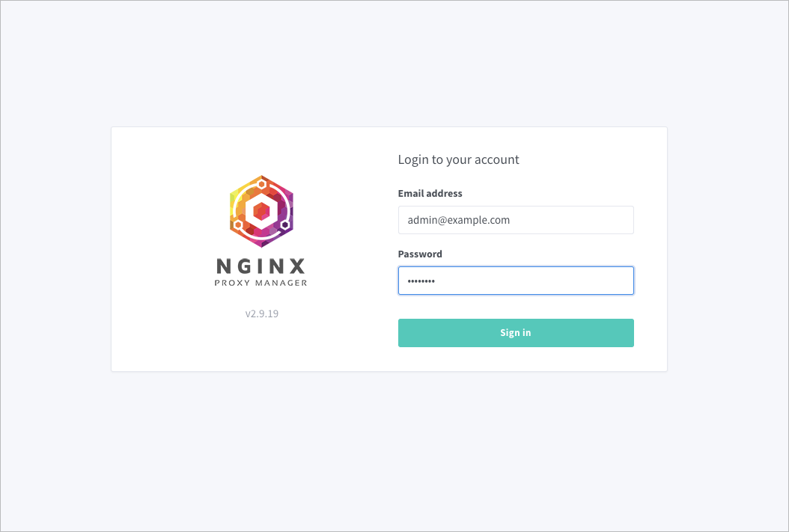Select the small lower-left node on the logo

[x=238, y=224]
